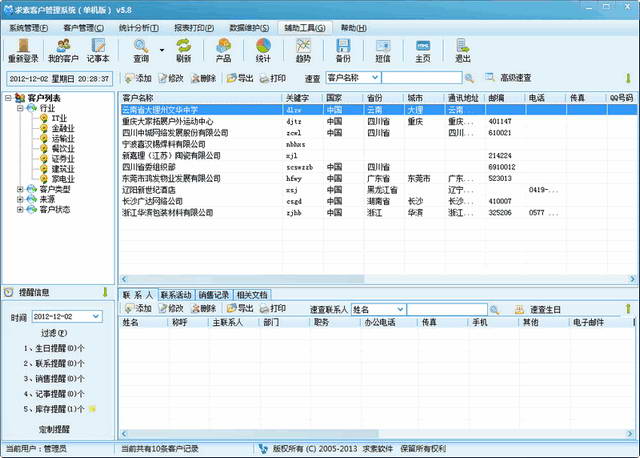Open the 统计 pie chart statistics
The image size is (640, 458).
tap(263, 50)
